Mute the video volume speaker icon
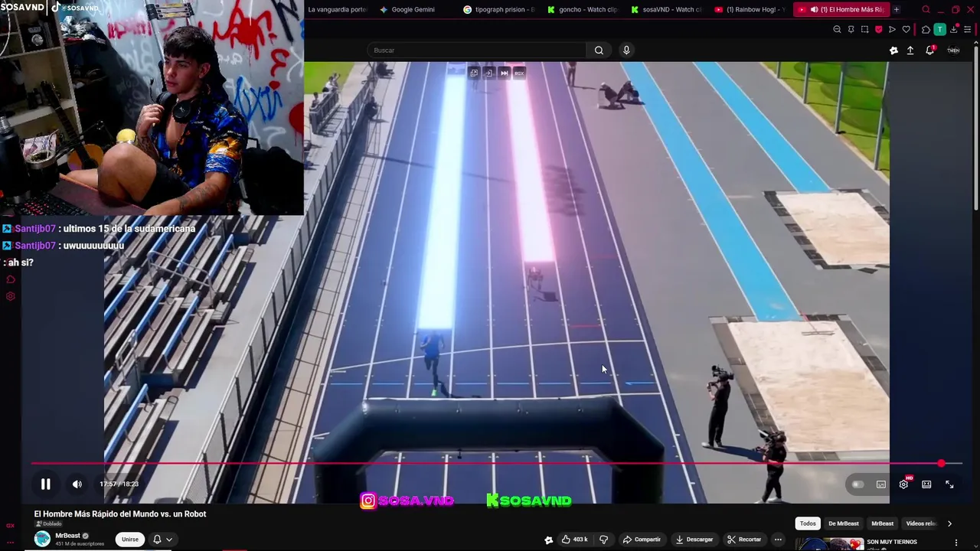Viewport: 980px width, 551px height. pos(77,484)
